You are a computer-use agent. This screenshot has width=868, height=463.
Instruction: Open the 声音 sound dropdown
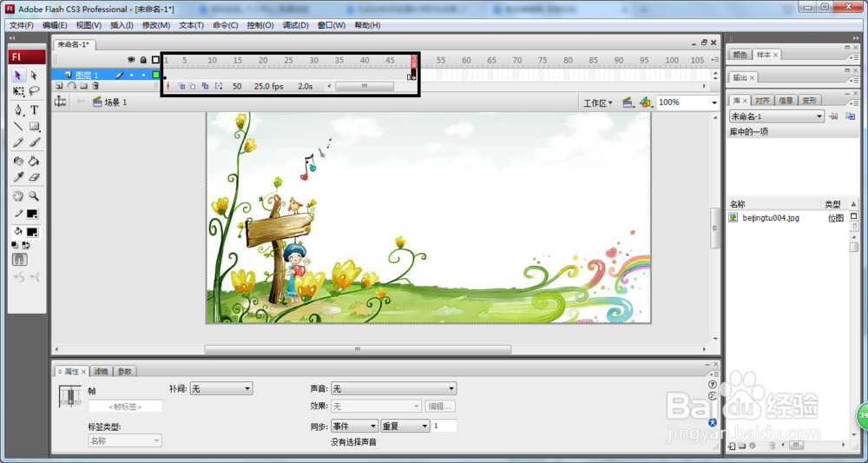(393, 389)
